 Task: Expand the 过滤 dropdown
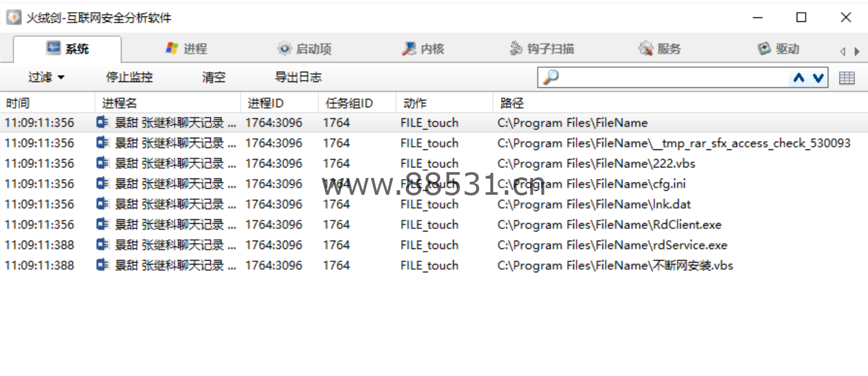(x=46, y=77)
